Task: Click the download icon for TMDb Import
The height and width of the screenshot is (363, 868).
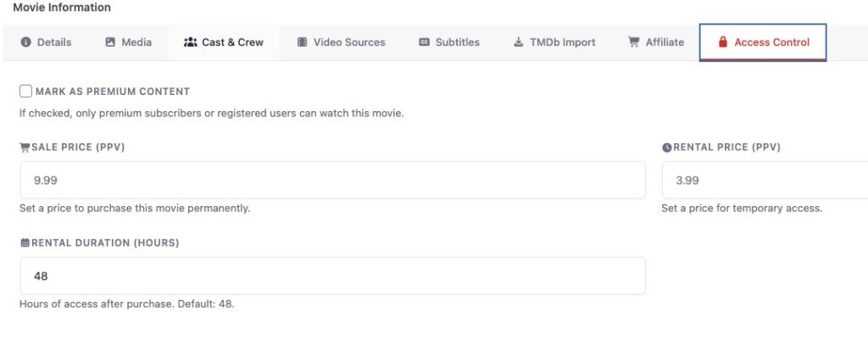Action: 519,42
